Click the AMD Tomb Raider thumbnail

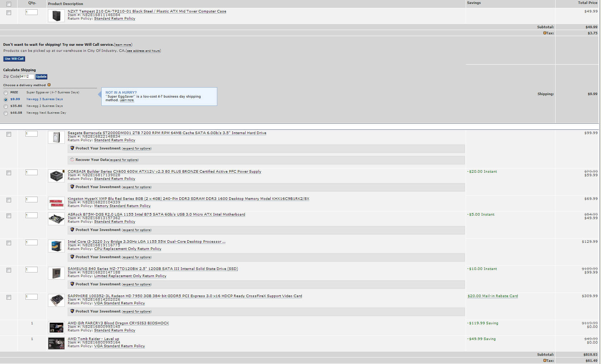click(56, 343)
